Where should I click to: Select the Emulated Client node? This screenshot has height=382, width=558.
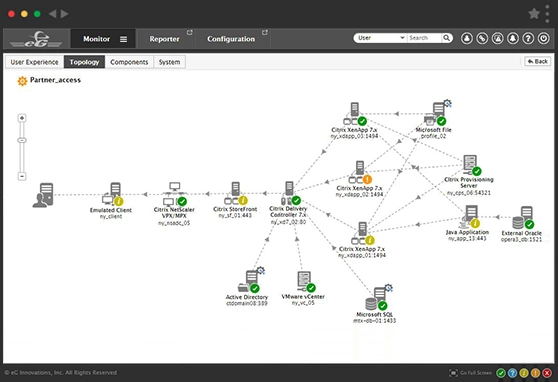pyautogui.click(x=112, y=194)
